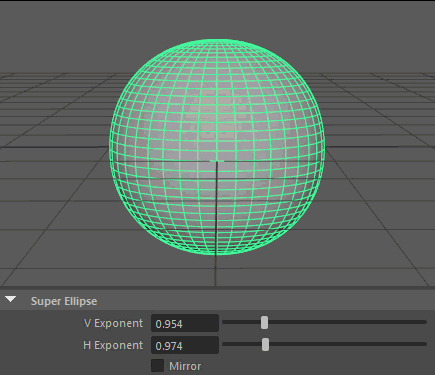Set V Exponent slider near maximum end
The height and width of the screenshot is (375, 435).
coord(422,322)
